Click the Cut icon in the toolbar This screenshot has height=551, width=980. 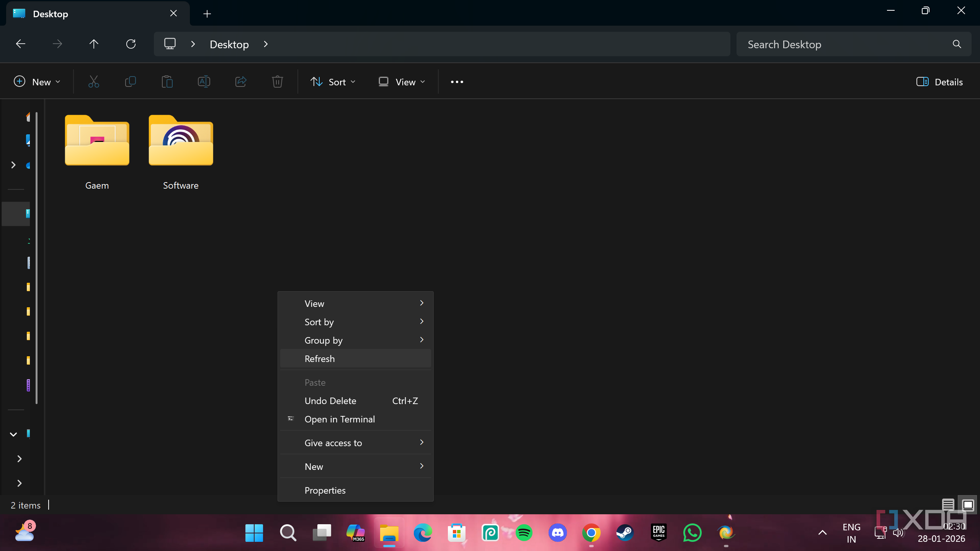[x=94, y=82]
